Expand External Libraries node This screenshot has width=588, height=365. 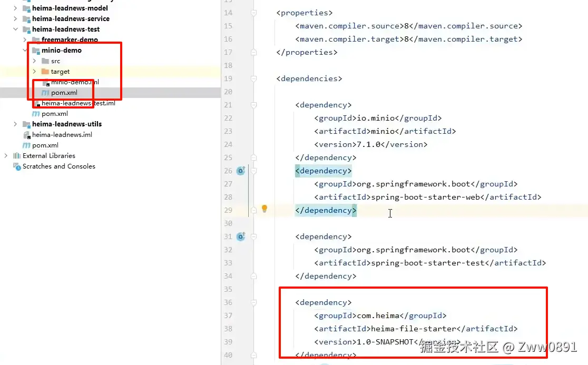pos(6,155)
